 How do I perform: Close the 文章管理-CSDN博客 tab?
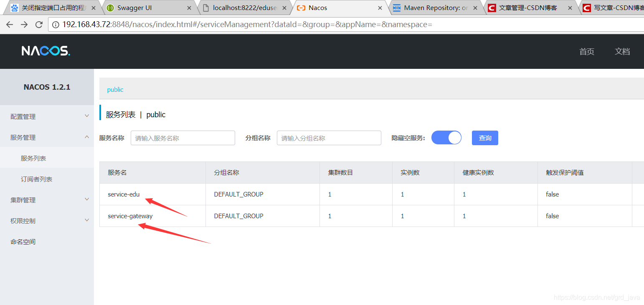click(x=571, y=8)
